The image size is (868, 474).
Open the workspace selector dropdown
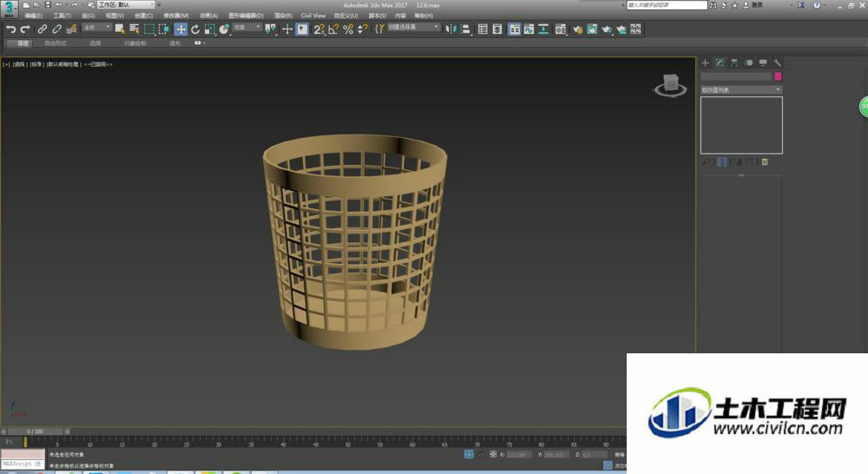pyautogui.click(x=126, y=4)
